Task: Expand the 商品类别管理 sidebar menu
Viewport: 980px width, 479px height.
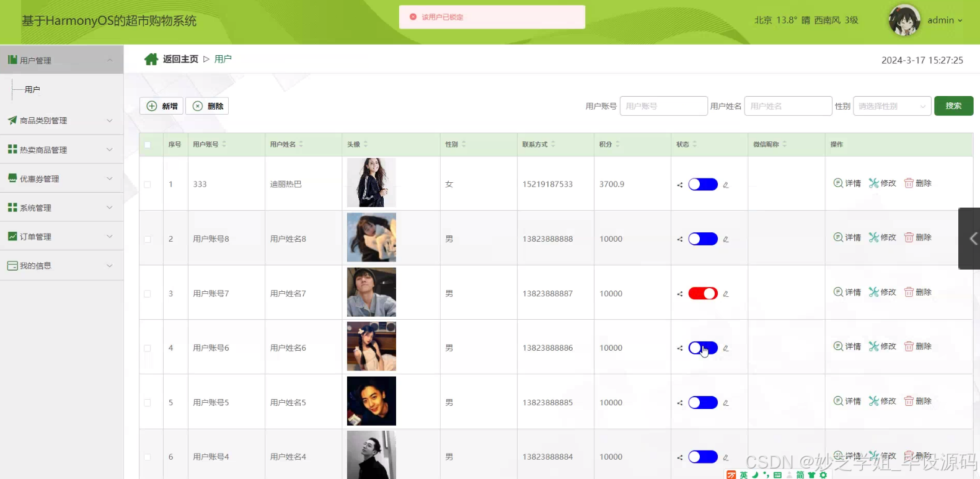Action: [61, 120]
